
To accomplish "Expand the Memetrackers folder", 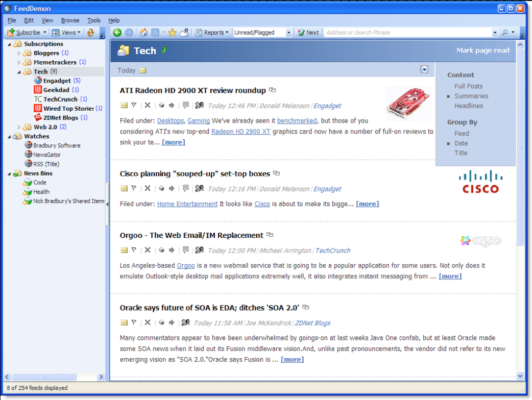I will 19,62.
